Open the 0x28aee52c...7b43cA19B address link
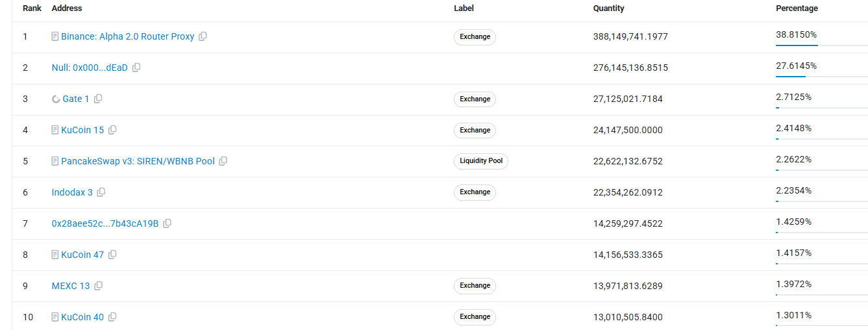Image resolution: width=868 pixels, height=330 pixels. pos(105,223)
